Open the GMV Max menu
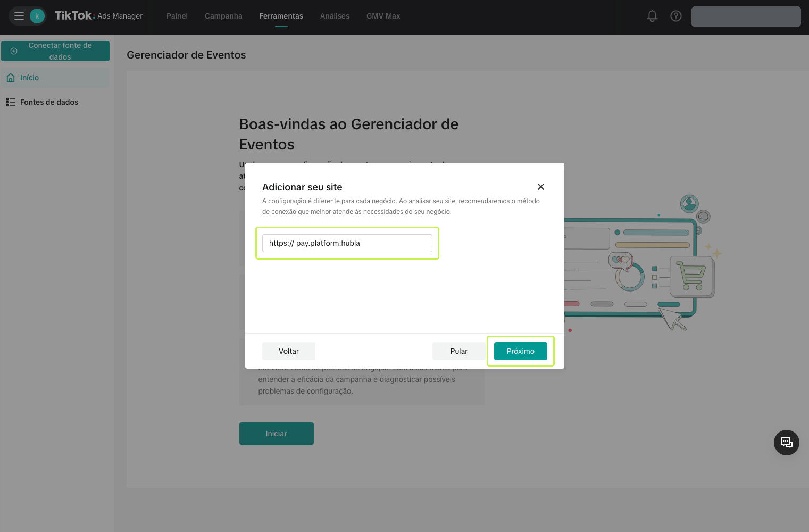Viewport: 809px width, 532px height. [383, 16]
